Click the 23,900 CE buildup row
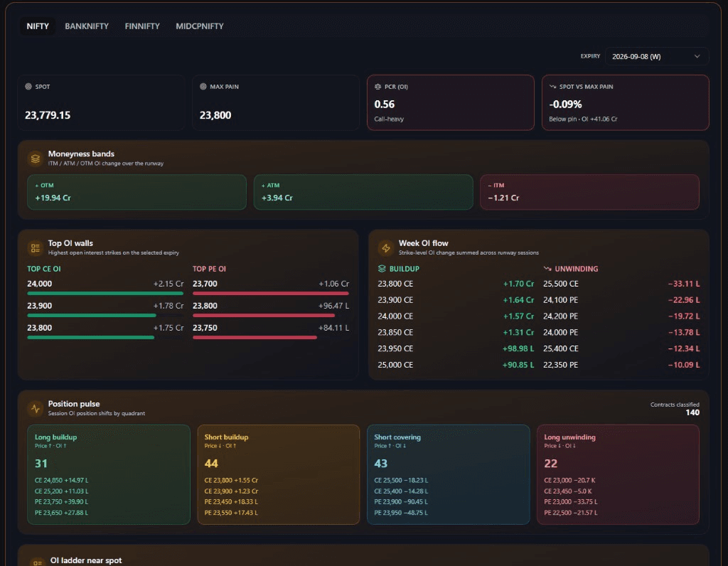The image size is (728, 566). (456, 300)
